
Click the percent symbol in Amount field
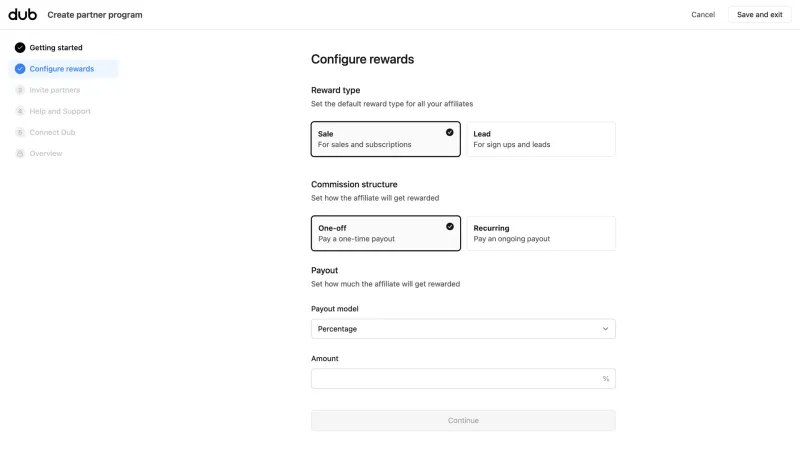pyautogui.click(x=606, y=379)
